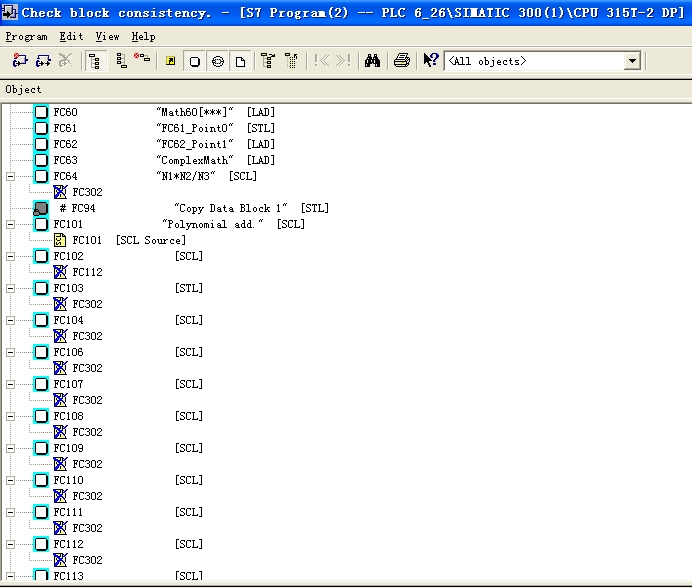Screen dimensions: 692x588
Task: Jump to previous error icon
Action: [x=322, y=60]
